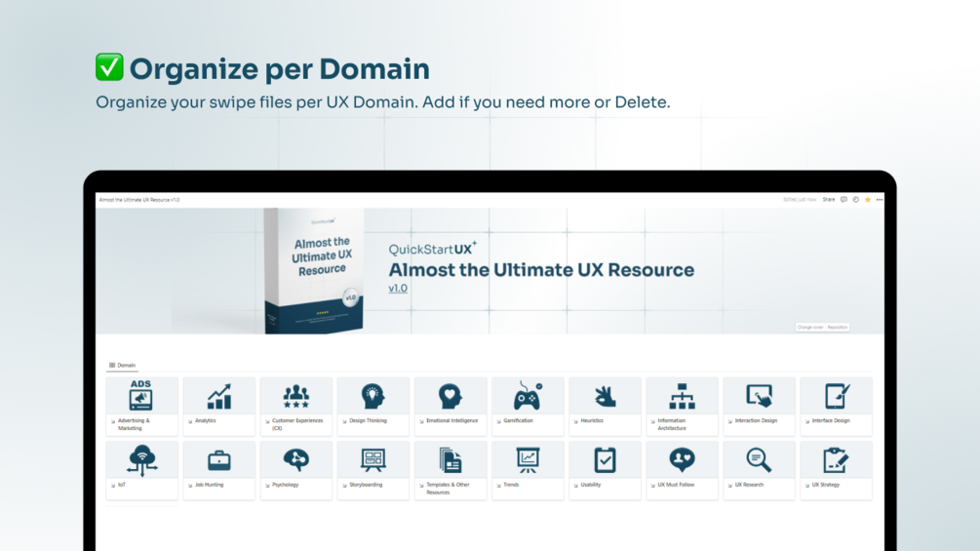The width and height of the screenshot is (980, 551).
Task: Open the three-dot more options menu
Action: 880,200
